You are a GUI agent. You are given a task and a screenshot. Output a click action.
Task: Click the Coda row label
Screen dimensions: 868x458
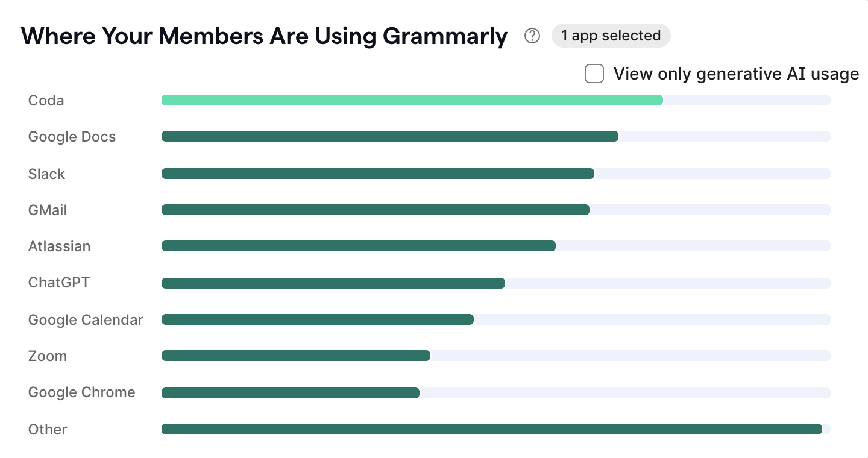(x=46, y=100)
